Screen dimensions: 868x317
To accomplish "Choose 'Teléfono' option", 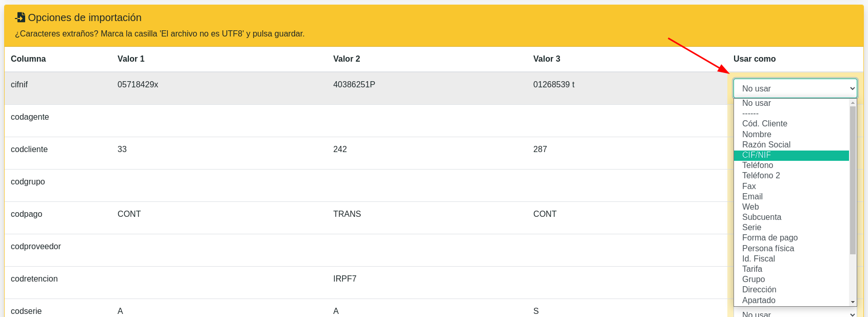I will [792, 165].
